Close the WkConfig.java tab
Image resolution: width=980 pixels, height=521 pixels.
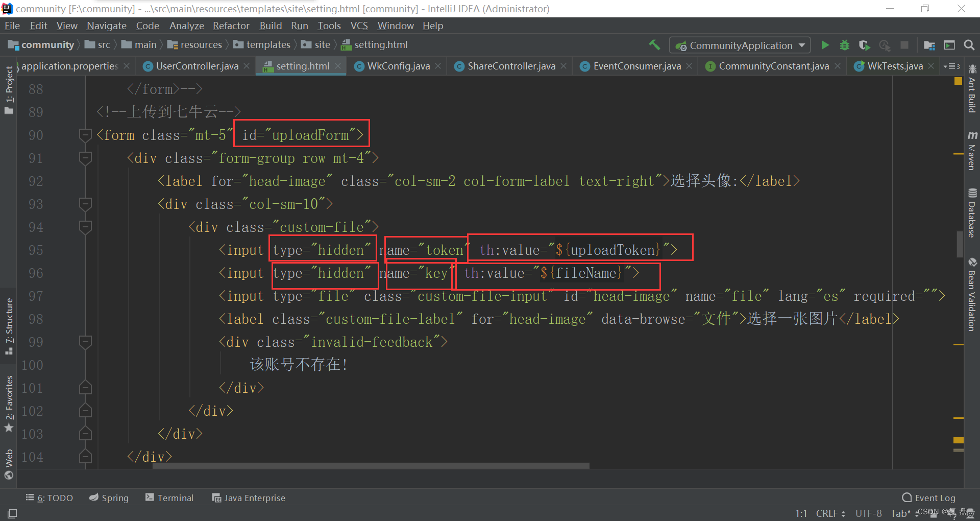tap(438, 66)
